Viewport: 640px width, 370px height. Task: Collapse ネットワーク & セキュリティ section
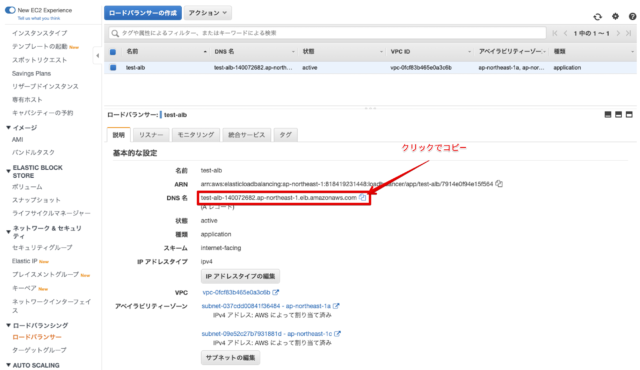pyautogui.click(x=9, y=232)
